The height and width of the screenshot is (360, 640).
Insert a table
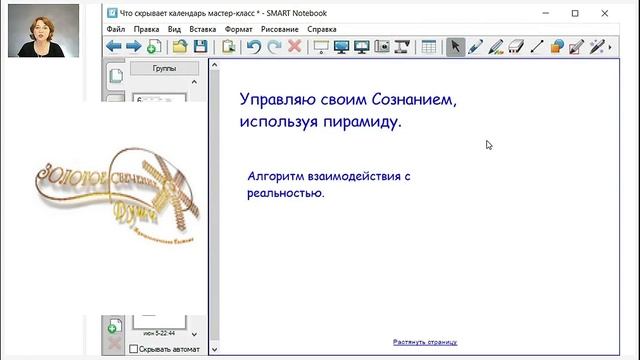coord(429,47)
